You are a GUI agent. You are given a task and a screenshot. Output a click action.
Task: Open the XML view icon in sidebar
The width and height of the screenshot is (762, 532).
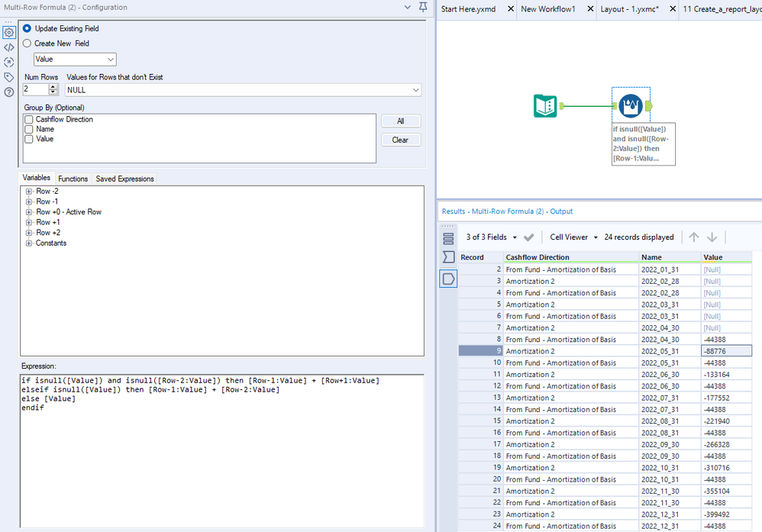pos(9,47)
